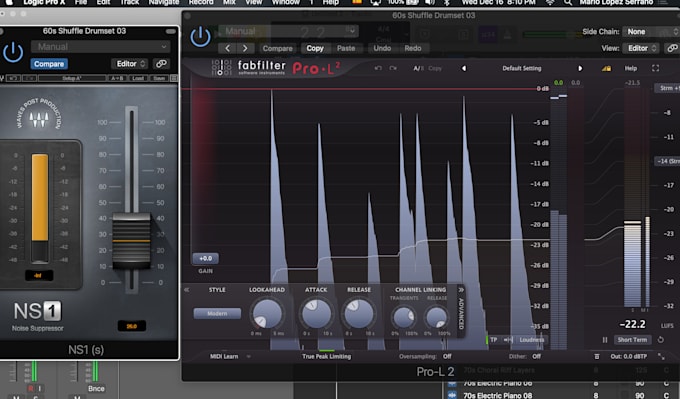The image size is (680, 399).
Task: Click the Lookahead knob
Action: tap(267, 314)
